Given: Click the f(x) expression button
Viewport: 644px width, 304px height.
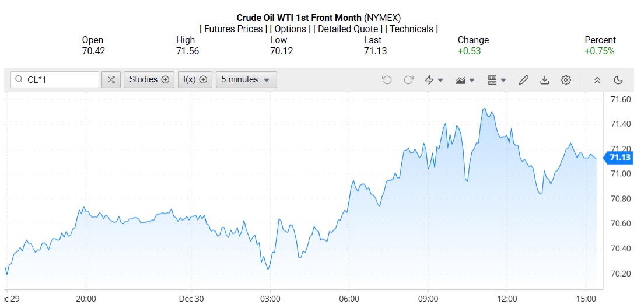Looking at the screenshot, I should [195, 80].
